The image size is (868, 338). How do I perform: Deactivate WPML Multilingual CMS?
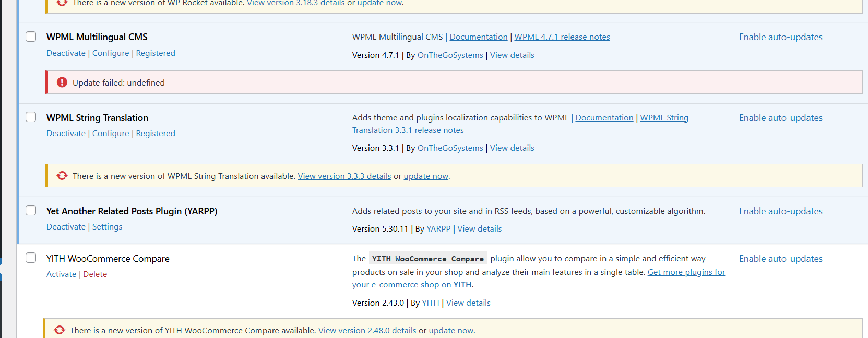click(x=66, y=53)
